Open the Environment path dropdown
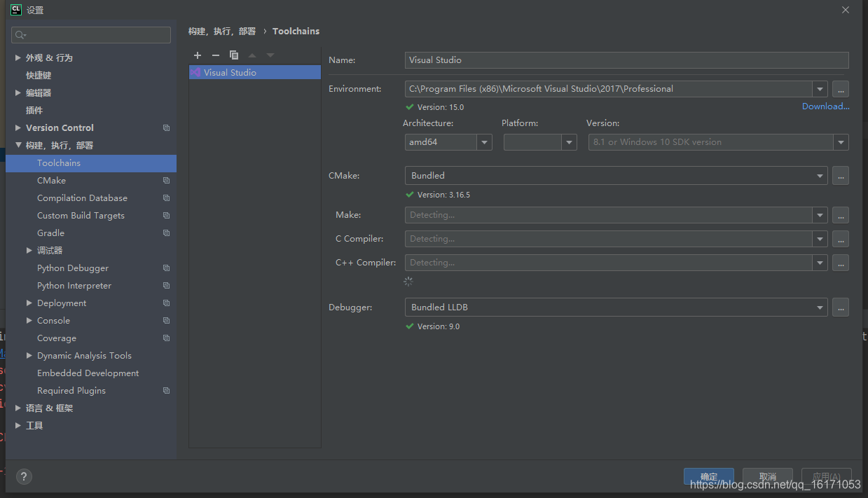This screenshot has width=868, height=498. coord(820,89)
